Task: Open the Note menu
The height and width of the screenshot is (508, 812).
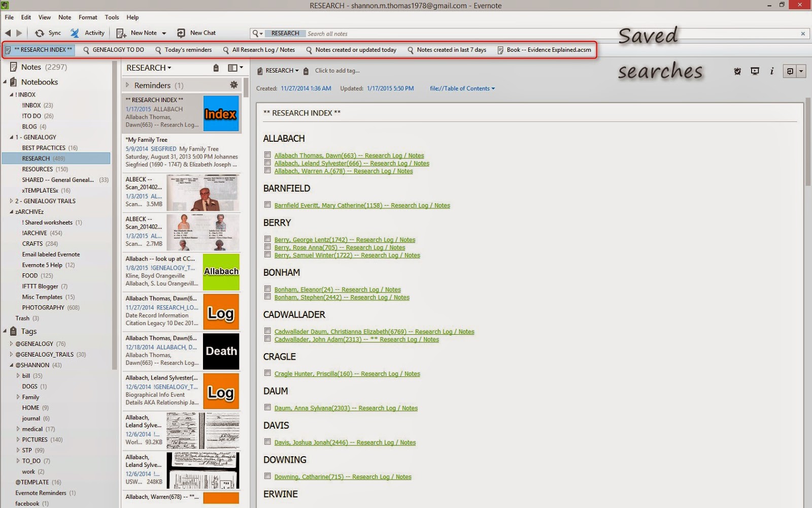Action: click(65, 17)
